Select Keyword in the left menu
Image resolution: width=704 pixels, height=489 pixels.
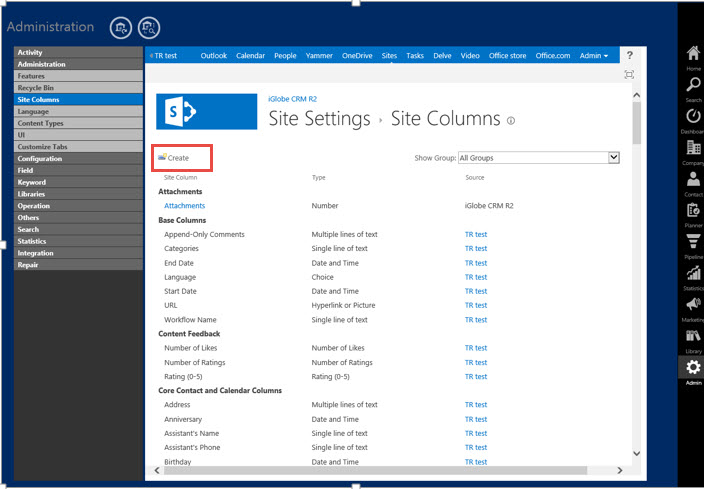click(x=78, y=182)
